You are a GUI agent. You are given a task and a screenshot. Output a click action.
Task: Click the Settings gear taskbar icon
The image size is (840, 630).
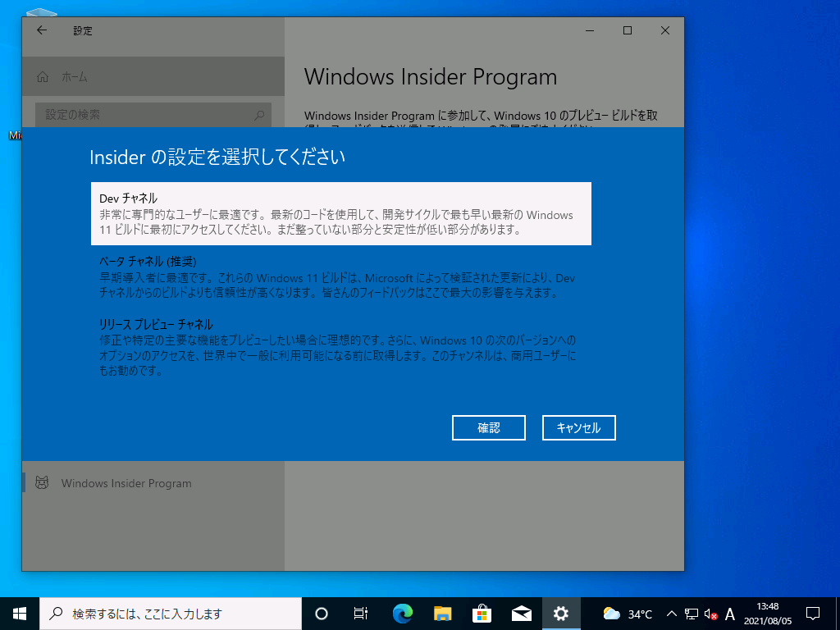(561, 614)
